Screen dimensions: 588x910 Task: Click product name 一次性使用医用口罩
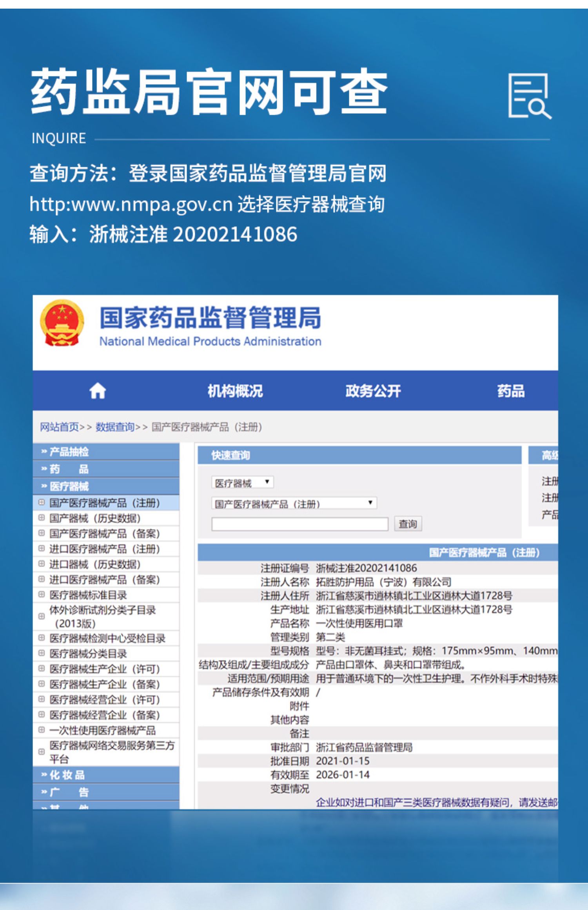[359, 623]
